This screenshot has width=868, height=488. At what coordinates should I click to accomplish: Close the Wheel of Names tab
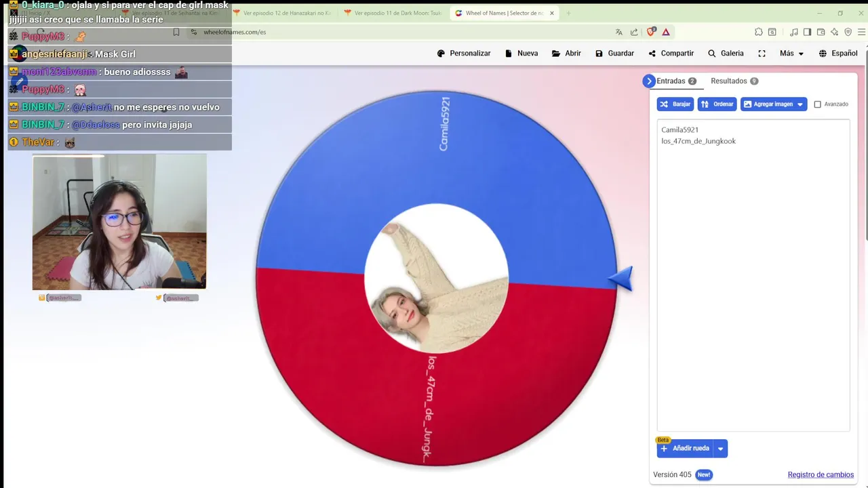552,13
